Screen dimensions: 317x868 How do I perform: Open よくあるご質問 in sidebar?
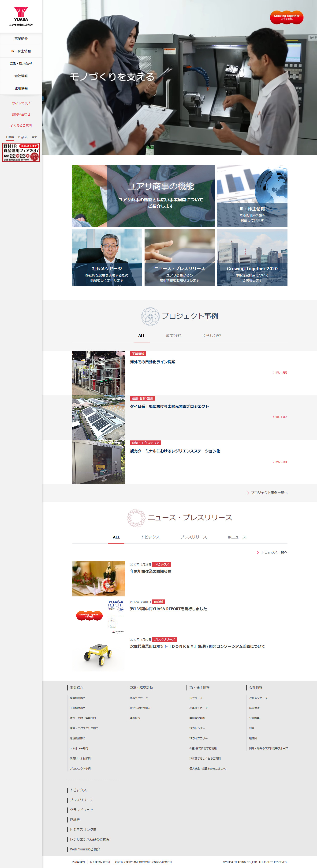coord(21,125)
